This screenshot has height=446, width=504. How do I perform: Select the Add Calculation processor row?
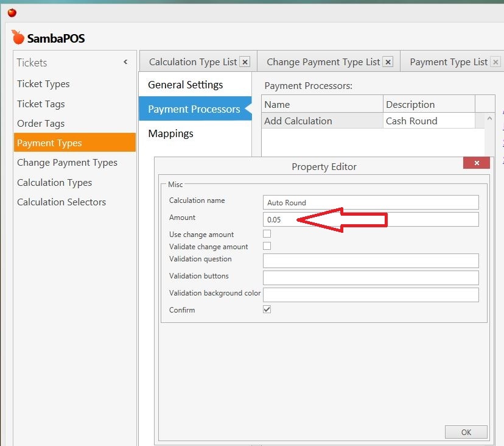coord(298,121)
